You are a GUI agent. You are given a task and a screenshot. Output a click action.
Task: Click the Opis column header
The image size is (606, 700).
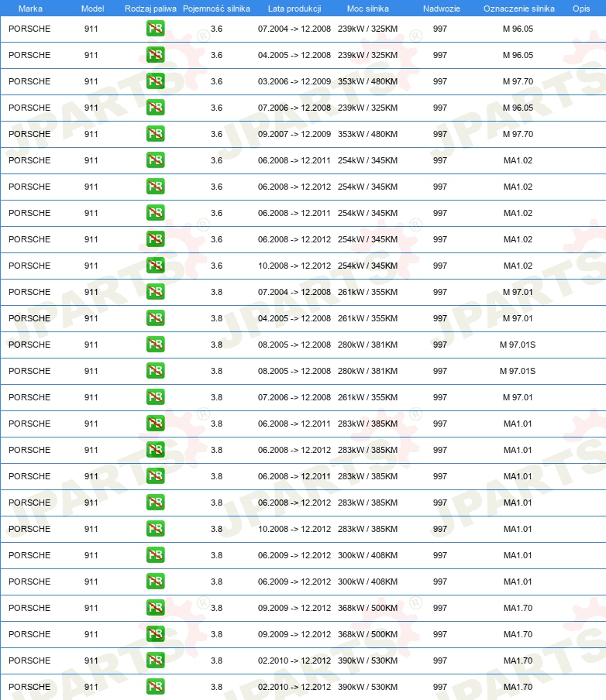[x=581, y=9]
